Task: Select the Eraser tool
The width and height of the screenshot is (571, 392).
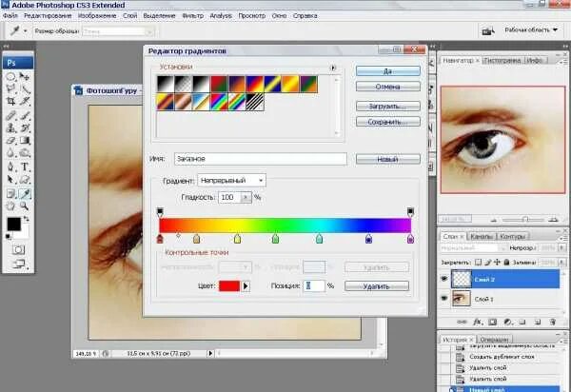Action: pyautogui.click(x=10, y=141)
